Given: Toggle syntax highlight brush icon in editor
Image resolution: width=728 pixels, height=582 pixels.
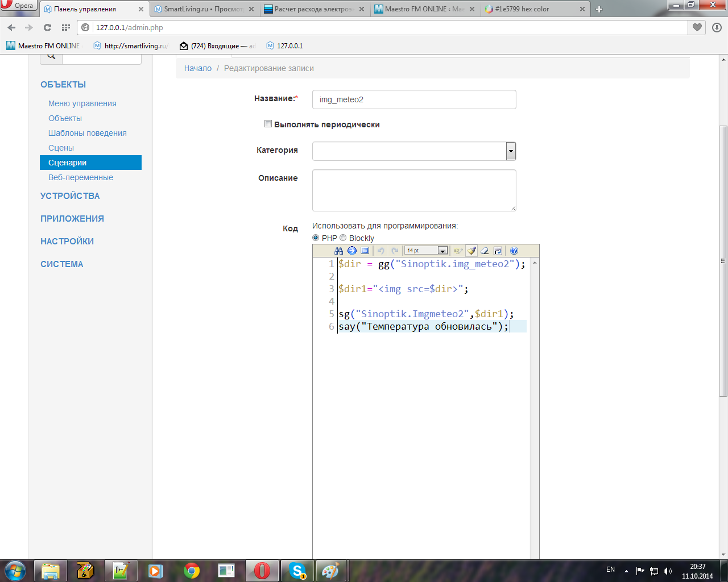Looking at the screenshot, I should 471,251.
